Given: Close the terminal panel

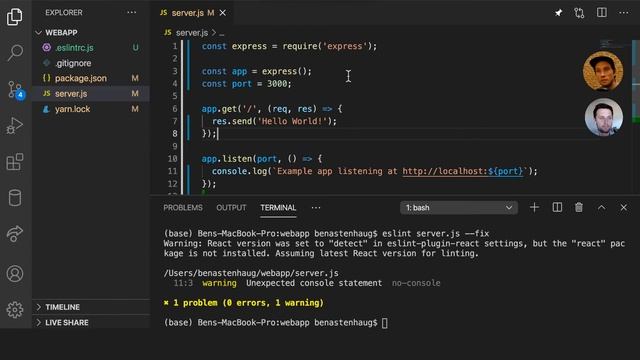Looking at the screenshot, I should pyautogui.click(x=623, y=207).
